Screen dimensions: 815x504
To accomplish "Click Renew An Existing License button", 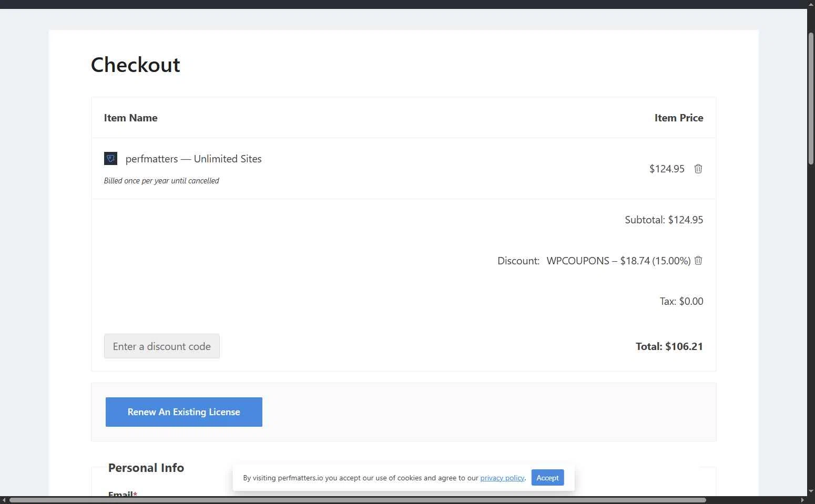I will tap(184, 412).
